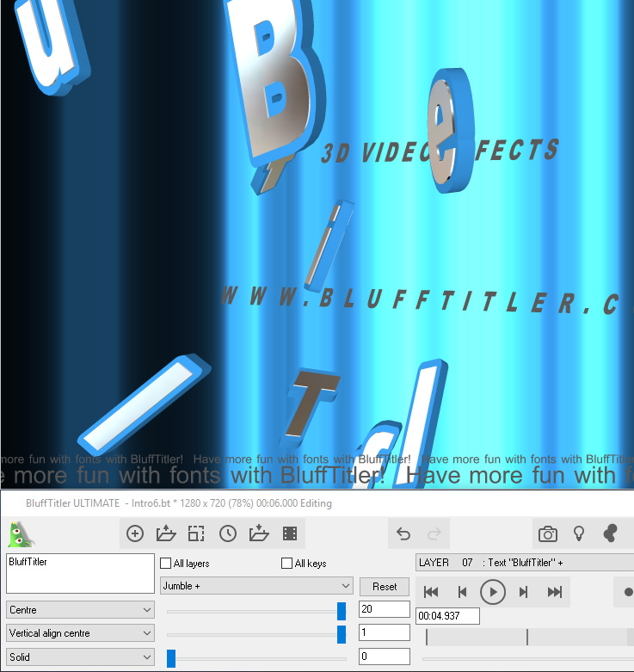
Task: Go to the next key
Action: pos(524,592)
